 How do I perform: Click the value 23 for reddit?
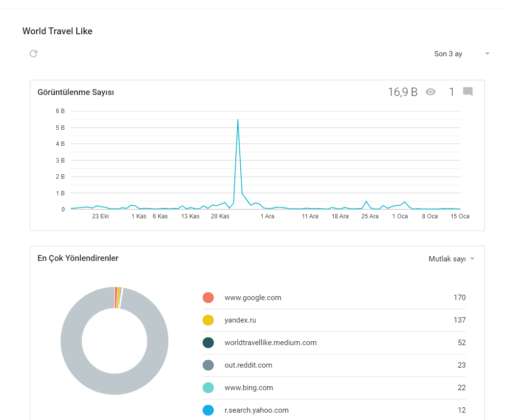pos(462,365)
